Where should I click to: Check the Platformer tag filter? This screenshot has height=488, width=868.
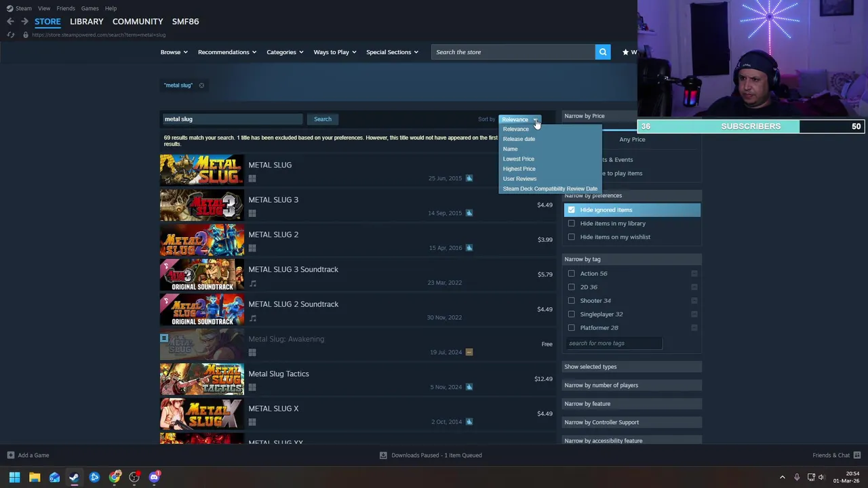tap(571, 328)
